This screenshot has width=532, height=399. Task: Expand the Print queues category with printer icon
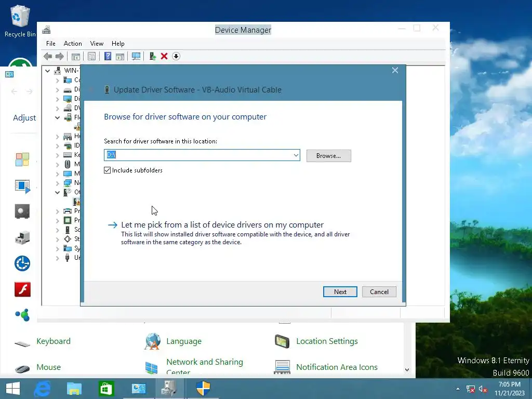click(x=57, y=211)
